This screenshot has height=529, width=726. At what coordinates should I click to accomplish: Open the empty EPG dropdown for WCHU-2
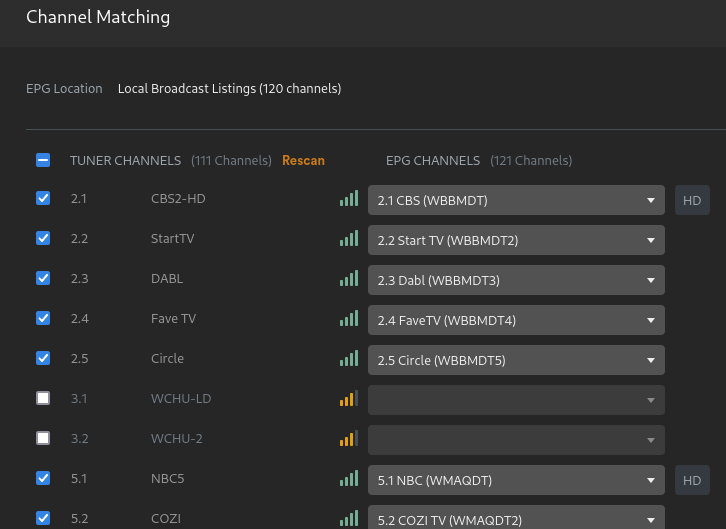coord(515,440)
